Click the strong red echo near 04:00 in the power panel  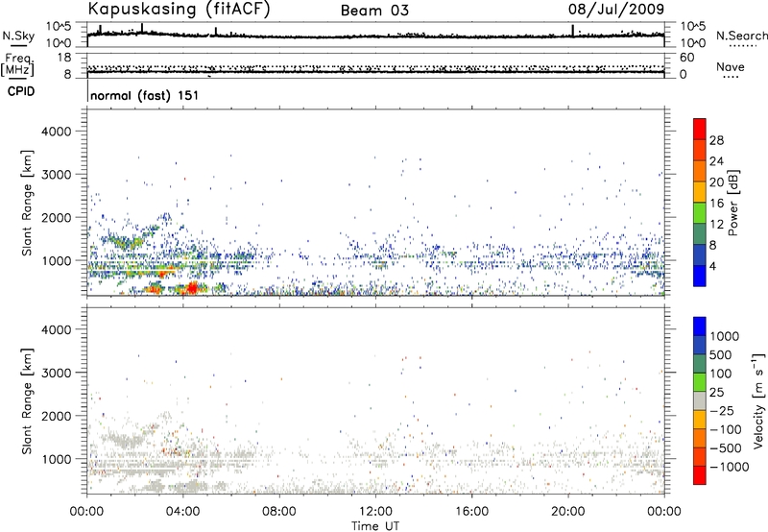click(192, 288)
